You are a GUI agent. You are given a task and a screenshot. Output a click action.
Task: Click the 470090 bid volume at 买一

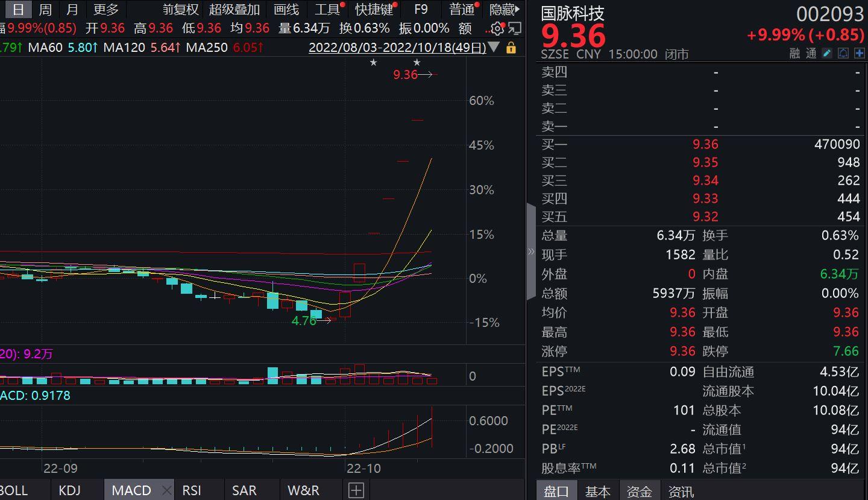pos(837,144)
